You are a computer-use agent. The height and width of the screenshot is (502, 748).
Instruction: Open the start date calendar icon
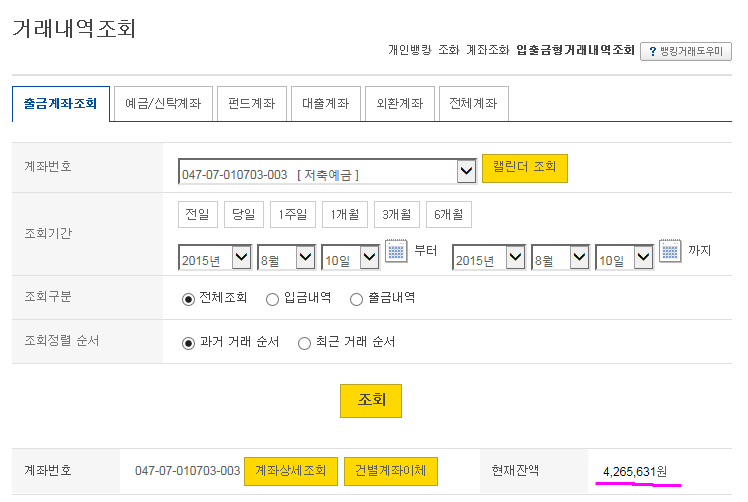[396, 251]
